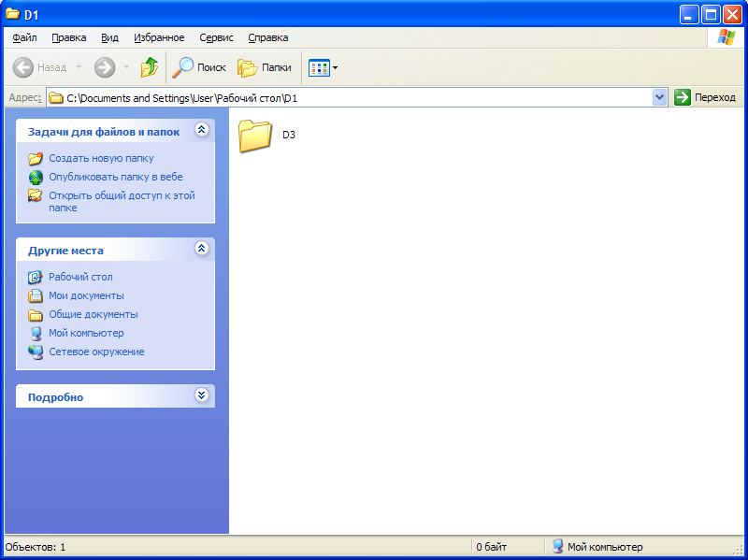748x560 pixels.
Task: Close the D1 window
Action: [732, 15]
